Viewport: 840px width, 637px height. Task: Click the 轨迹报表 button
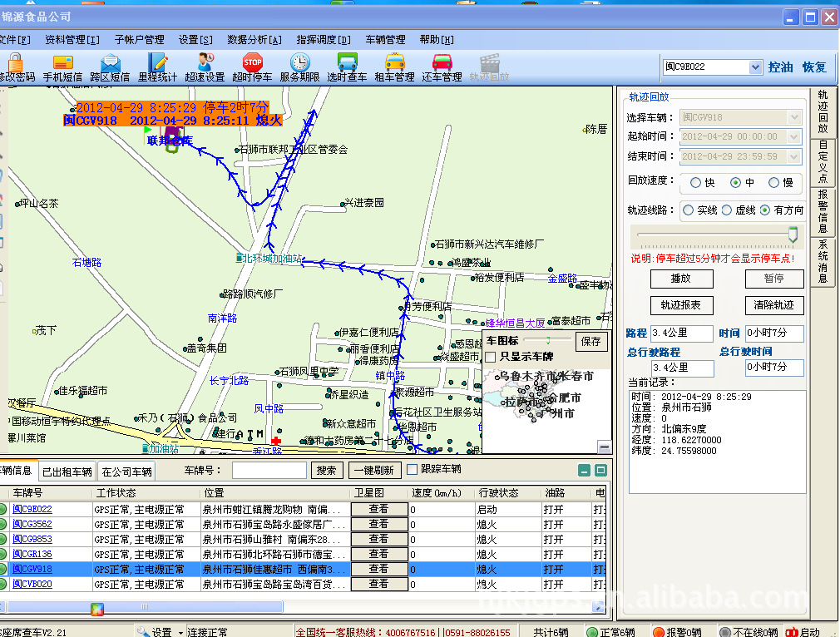click(x=681, y=305)
